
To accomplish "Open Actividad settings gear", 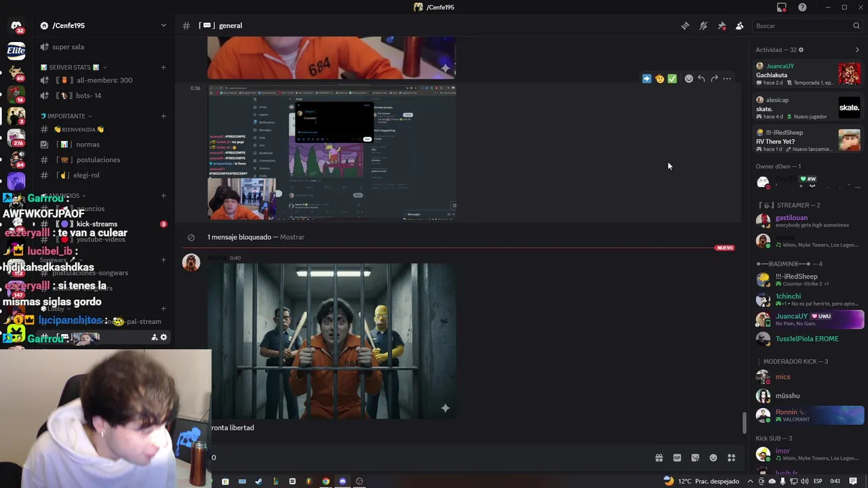I will coord(801,49).
